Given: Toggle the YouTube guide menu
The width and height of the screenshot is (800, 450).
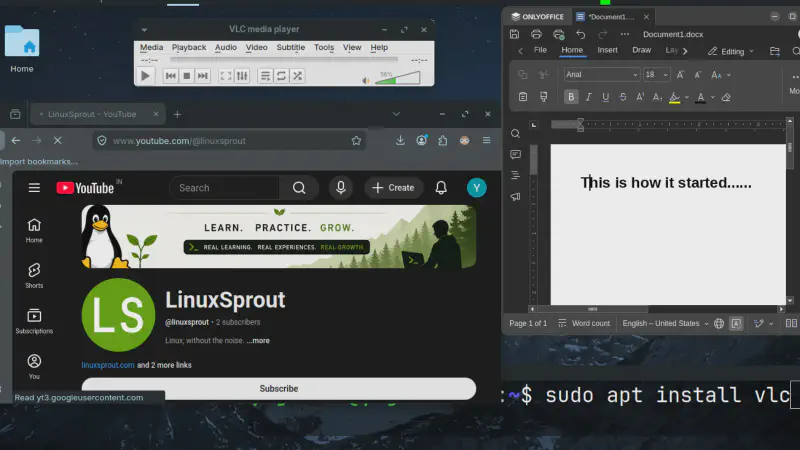Looking at the screenshot, I should tap(34, 188).
